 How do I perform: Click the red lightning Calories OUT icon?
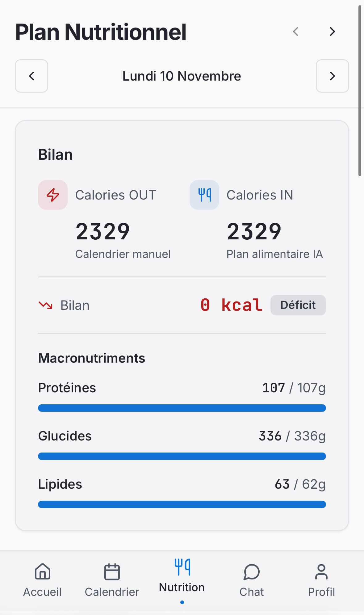pyautogui.click(x=53, y=195)
